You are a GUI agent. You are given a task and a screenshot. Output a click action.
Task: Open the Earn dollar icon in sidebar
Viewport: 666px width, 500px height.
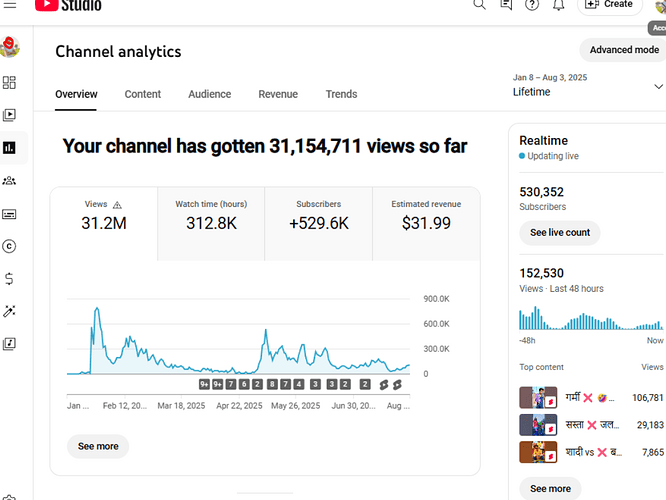point(9,279)
